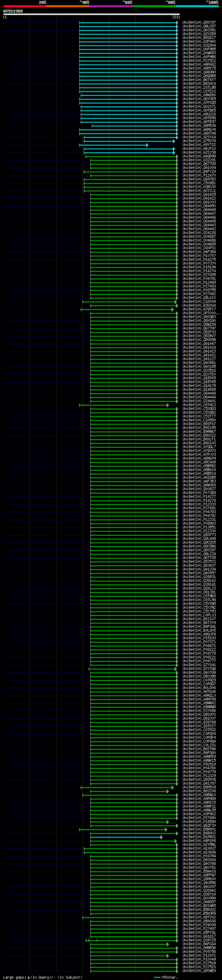Image resolution: width=222 pixels, height=980 pixels.
Task: Select the hit label UniRef100_Q39725
Action: pos(199,940)
